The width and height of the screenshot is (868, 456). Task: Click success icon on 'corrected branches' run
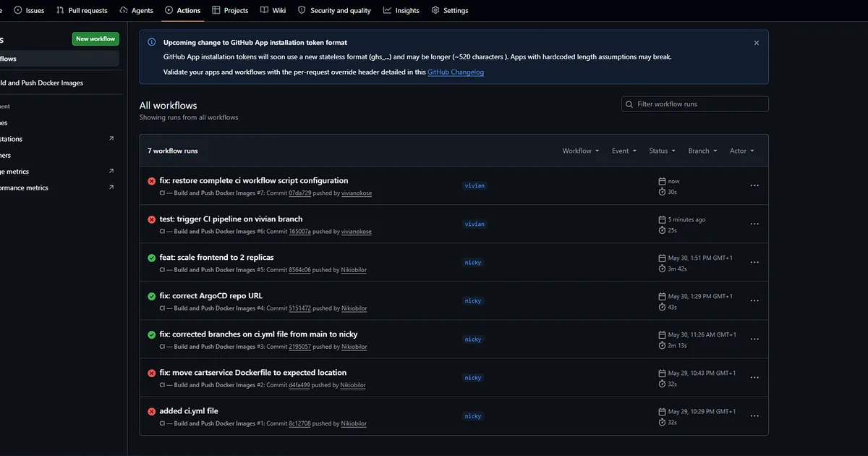151,334
